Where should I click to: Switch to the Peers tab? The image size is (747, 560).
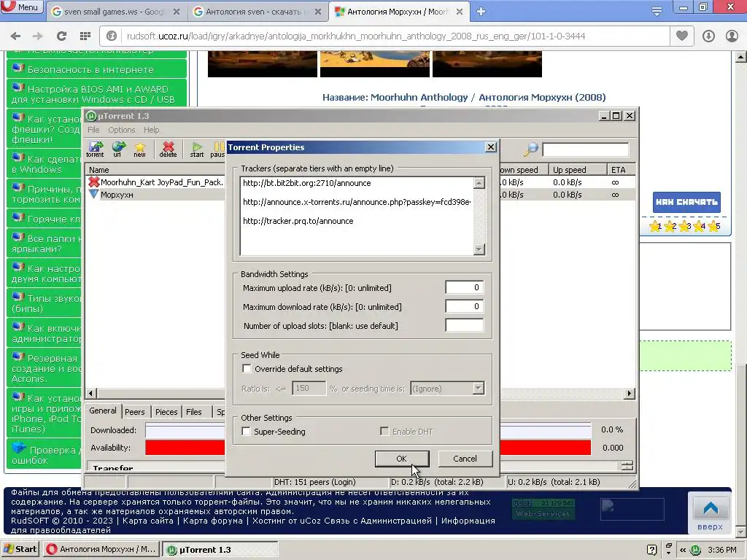(x=135, y=412)
